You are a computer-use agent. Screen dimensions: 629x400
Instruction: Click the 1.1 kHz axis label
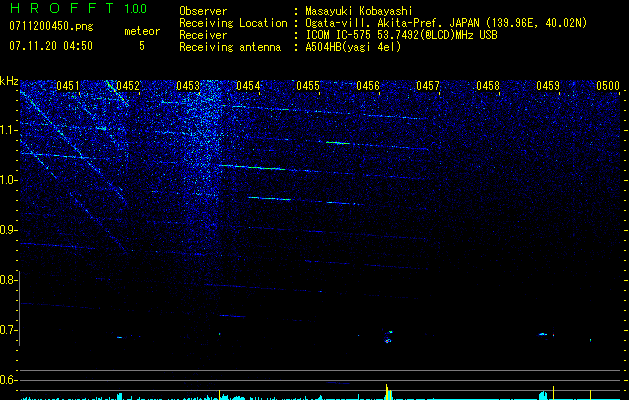pyautogui.click(x=8, y=130)
